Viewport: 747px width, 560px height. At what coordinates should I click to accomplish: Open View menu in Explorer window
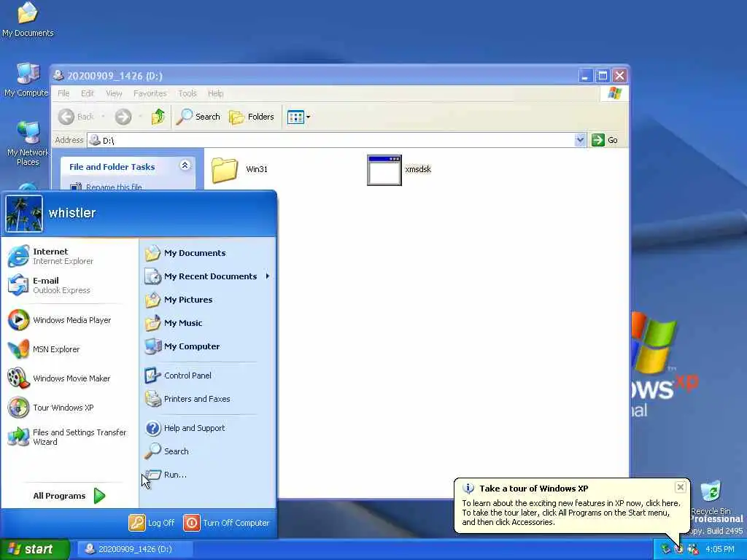[114, 93]
